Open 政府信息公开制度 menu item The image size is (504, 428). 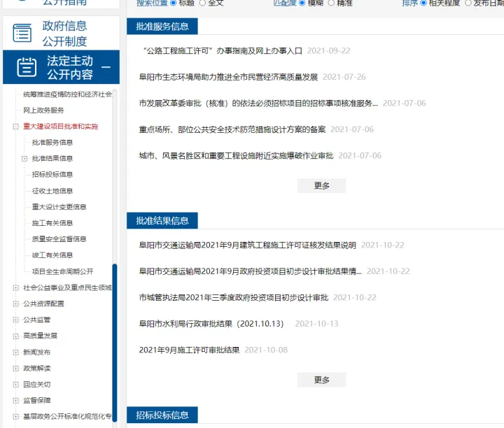[x=61, y=33]
